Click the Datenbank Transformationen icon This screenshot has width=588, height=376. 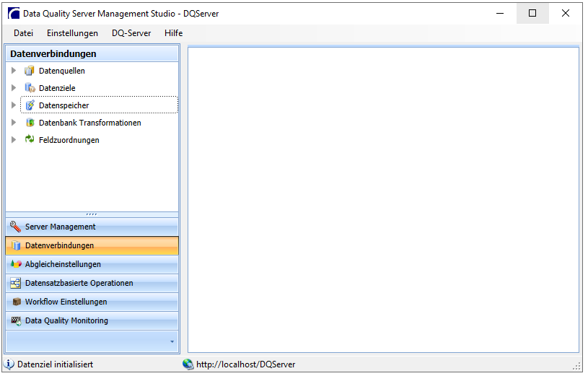(30, 123)
